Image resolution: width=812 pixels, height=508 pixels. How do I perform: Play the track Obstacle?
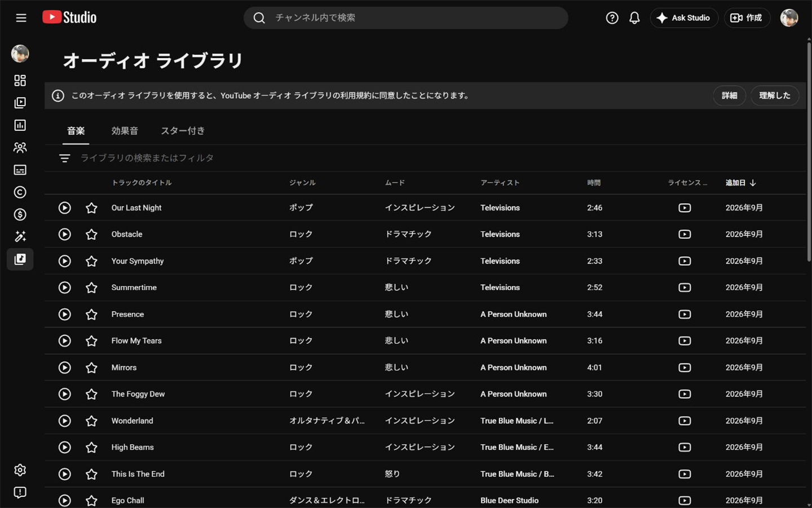pos(65,234)
